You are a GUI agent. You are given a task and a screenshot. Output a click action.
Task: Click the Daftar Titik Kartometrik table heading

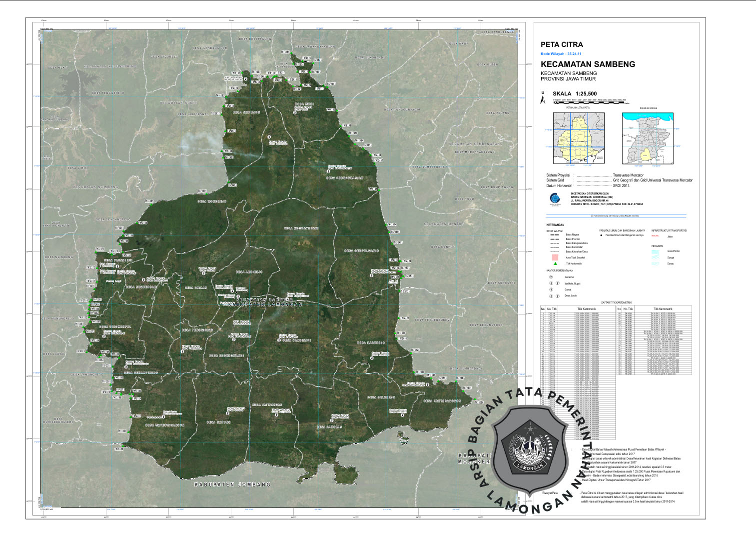(616, 302)
